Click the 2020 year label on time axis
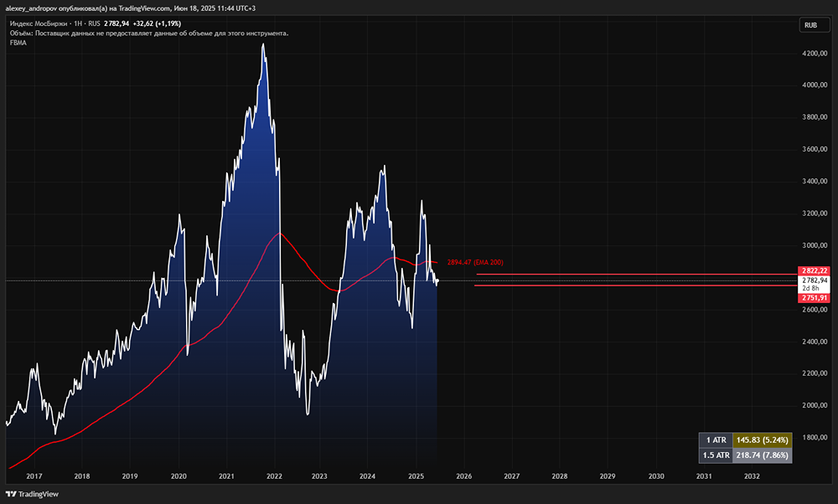Viewport: 838px width, 504px height. tap(178, 476)
